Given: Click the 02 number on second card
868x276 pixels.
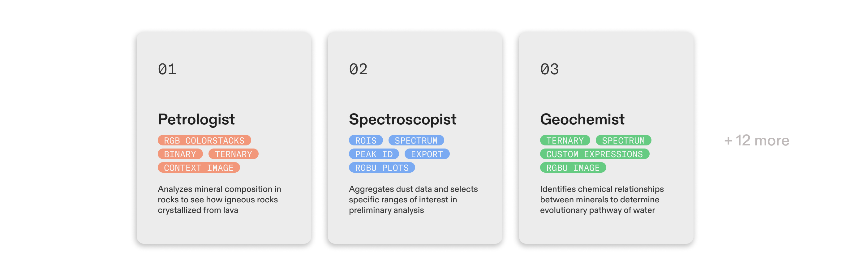Looking at the screenshot, I should [358, 69].
